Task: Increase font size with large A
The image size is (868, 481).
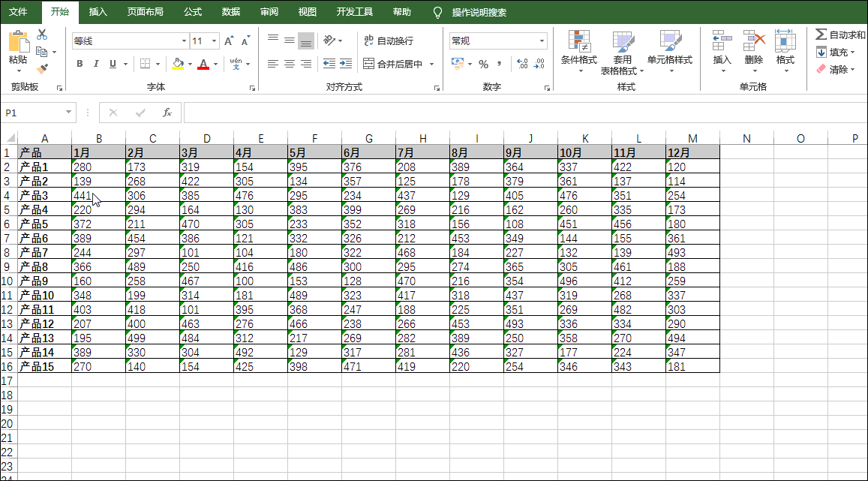Action: (229, 41)
